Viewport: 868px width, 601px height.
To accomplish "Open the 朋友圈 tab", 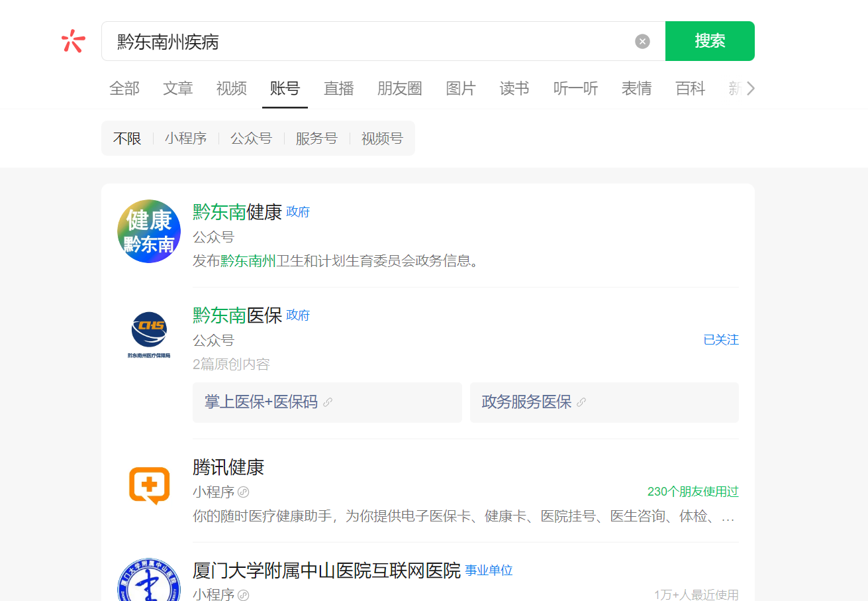I will (400, 89).
